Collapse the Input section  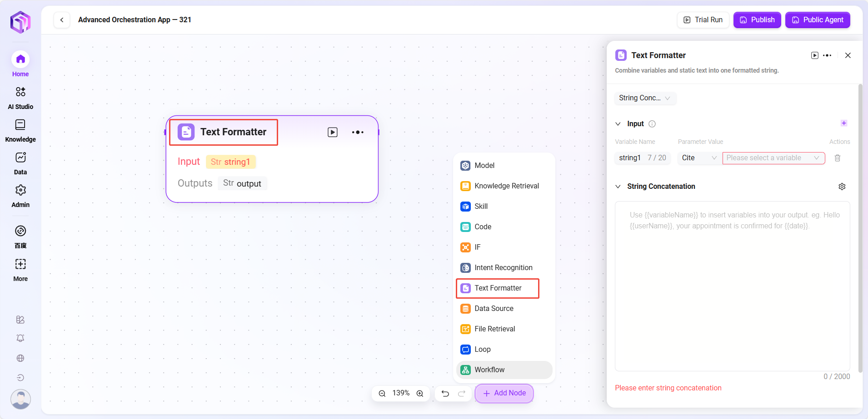618,124
